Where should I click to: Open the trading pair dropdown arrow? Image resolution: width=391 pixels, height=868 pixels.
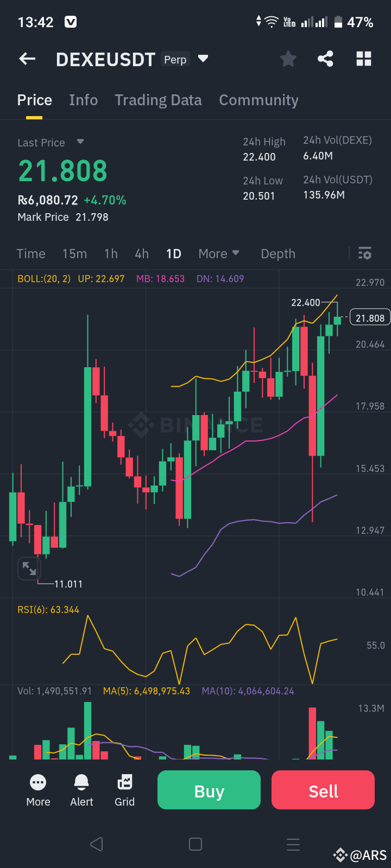point(203,58)
